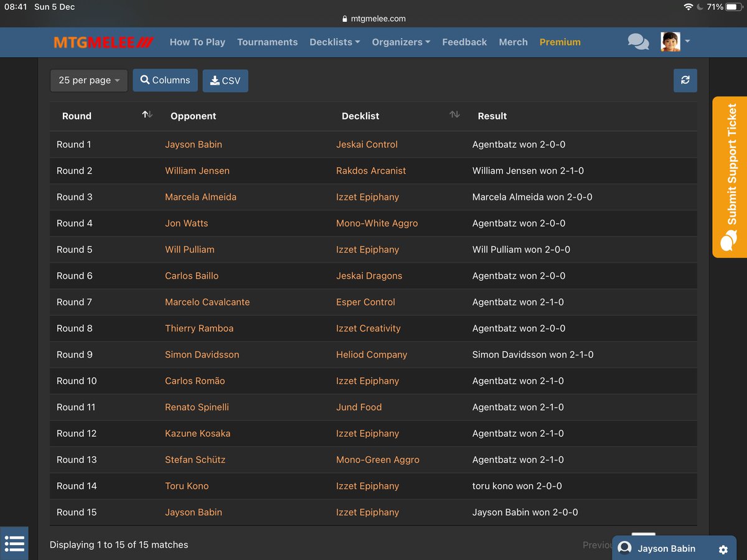Open Kazune Kosaka opponent link
Viewport: 747px width, 560px height.
point(197,434)
